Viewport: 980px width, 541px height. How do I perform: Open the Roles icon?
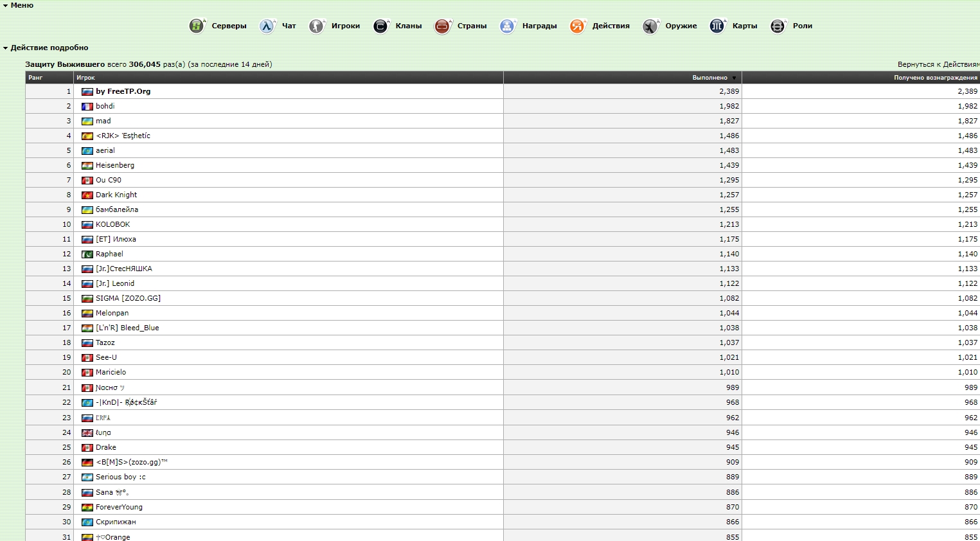[x=778, y=26]
